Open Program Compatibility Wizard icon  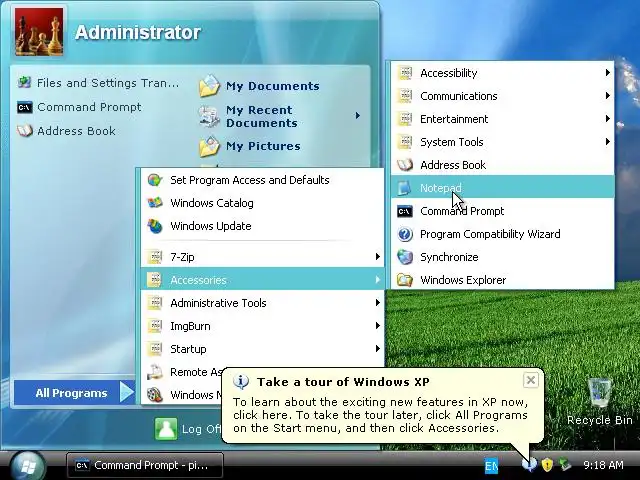405,234
